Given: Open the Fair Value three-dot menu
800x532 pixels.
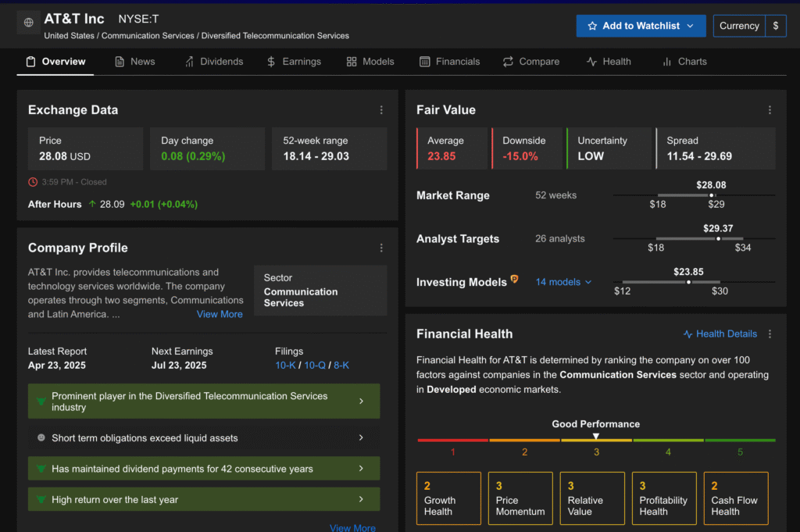Looking at the screenshot, I should (770, 110).
